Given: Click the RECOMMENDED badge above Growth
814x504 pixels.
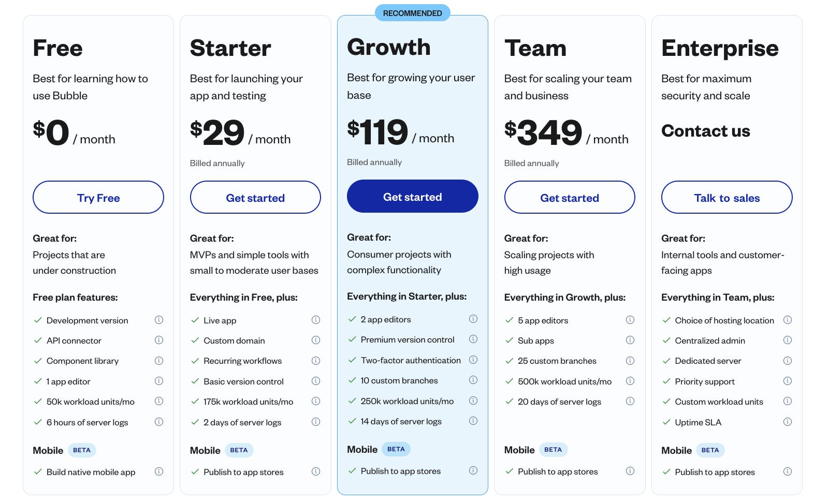Looking at the screenshot, I should pos(413,13).
